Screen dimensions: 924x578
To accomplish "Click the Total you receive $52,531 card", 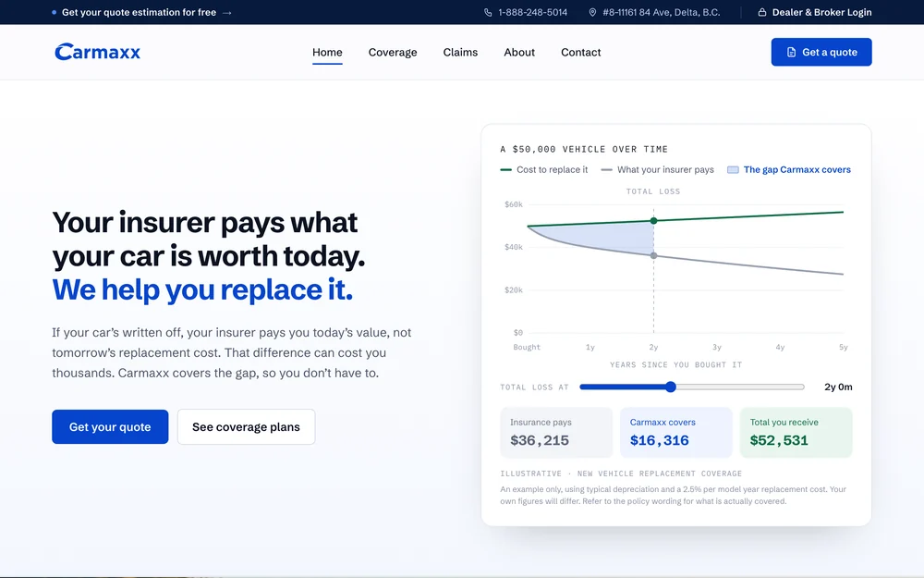I will pos(796,432).
